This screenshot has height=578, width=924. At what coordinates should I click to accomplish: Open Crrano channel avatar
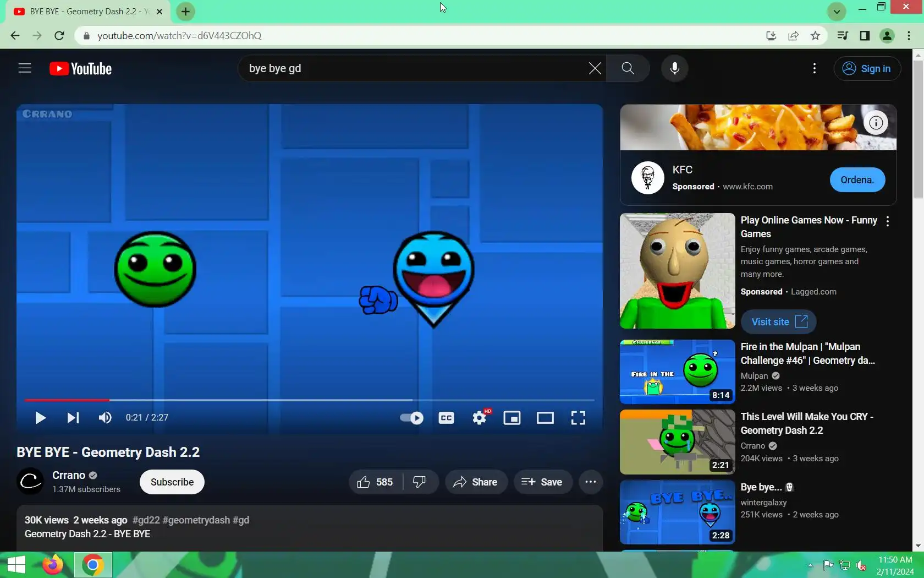[x=30, y=482]
